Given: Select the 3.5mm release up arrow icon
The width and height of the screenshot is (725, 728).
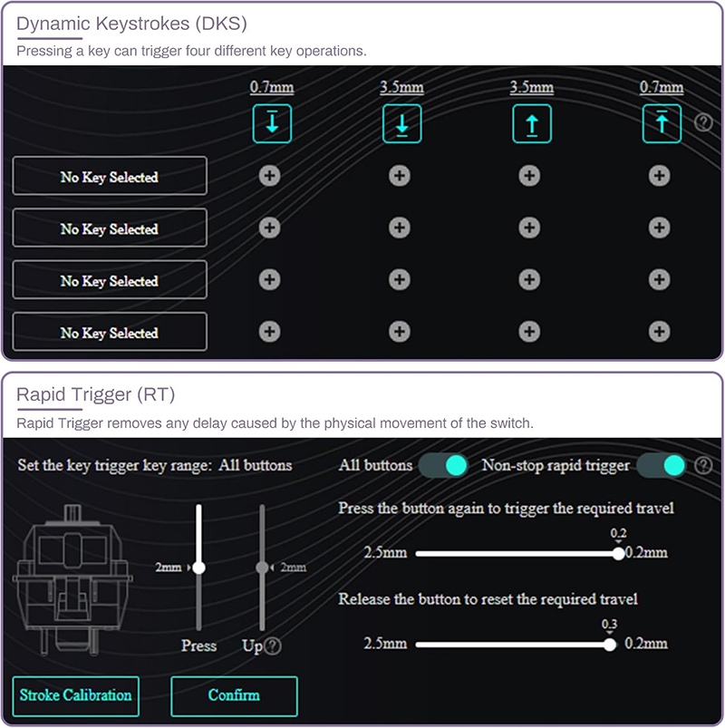Looking at the screenshot, I should 532,123.
